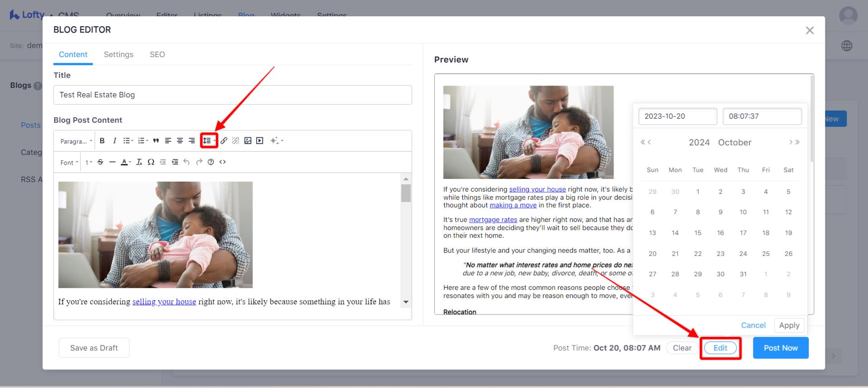View source code with the <> icon
This screenshot has height=388, width=868.
tap(222, 162)
